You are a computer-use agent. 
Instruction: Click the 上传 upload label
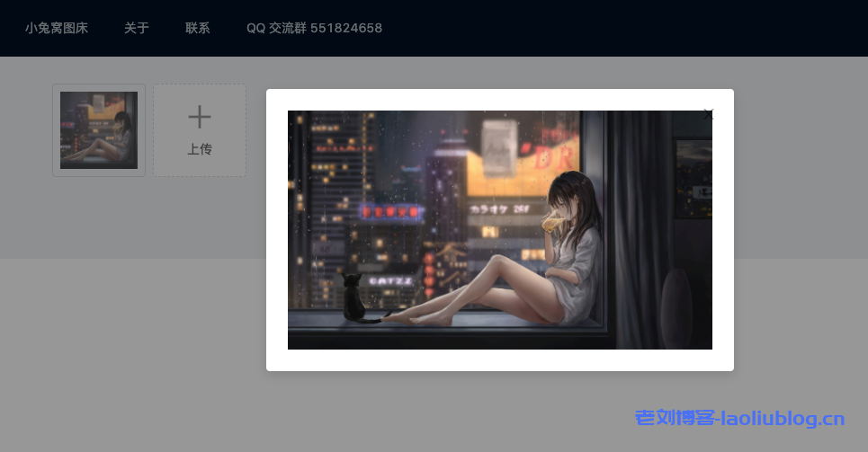point(200,149)
